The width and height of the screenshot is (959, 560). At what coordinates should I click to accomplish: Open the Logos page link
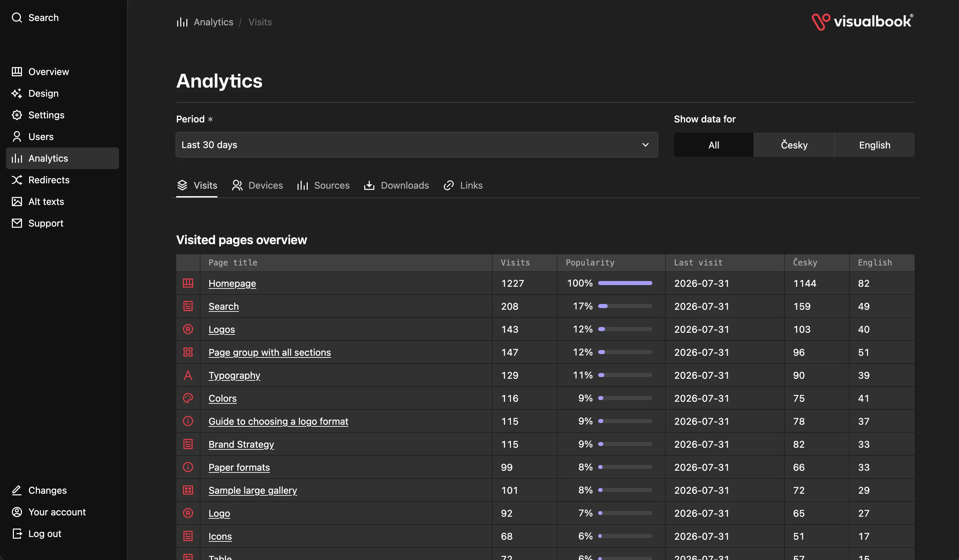click(221, 329)
